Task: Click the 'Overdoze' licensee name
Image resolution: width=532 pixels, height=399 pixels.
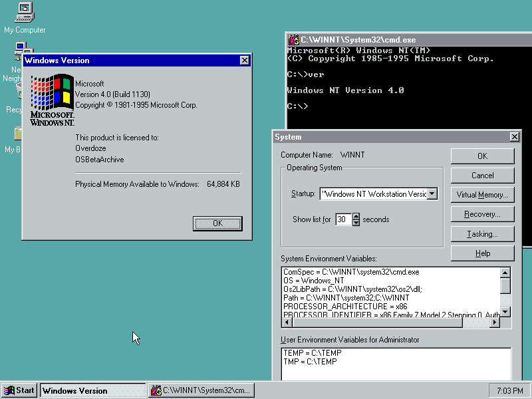Action: pyautogui.click(x=90, y=148)
